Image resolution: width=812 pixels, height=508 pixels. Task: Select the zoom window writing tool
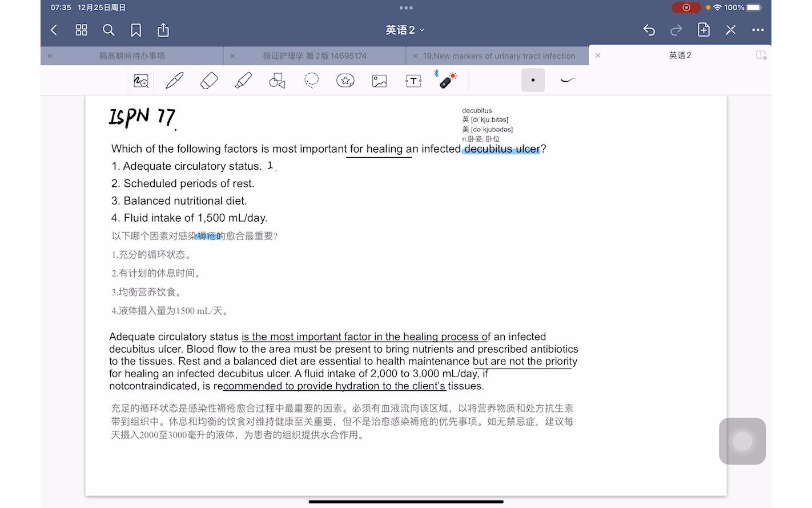pyautogui.click(x=141, y=81)
